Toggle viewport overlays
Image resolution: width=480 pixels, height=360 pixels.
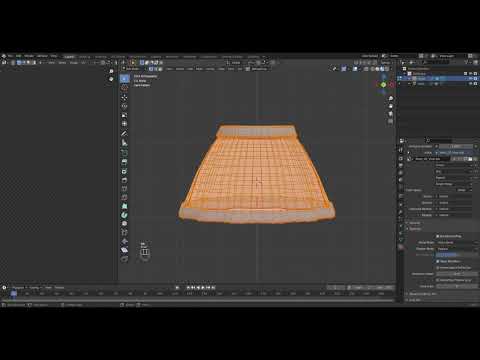click(x=355, y=69)
